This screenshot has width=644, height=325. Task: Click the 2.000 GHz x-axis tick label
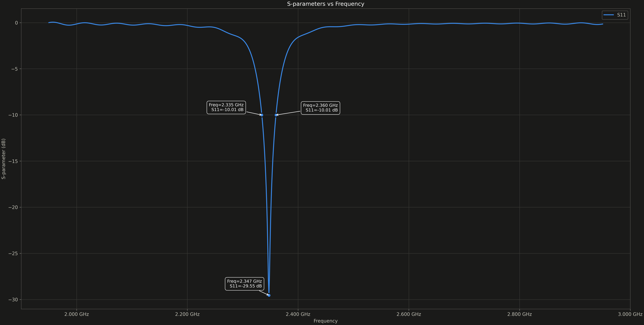click(77, 314)
